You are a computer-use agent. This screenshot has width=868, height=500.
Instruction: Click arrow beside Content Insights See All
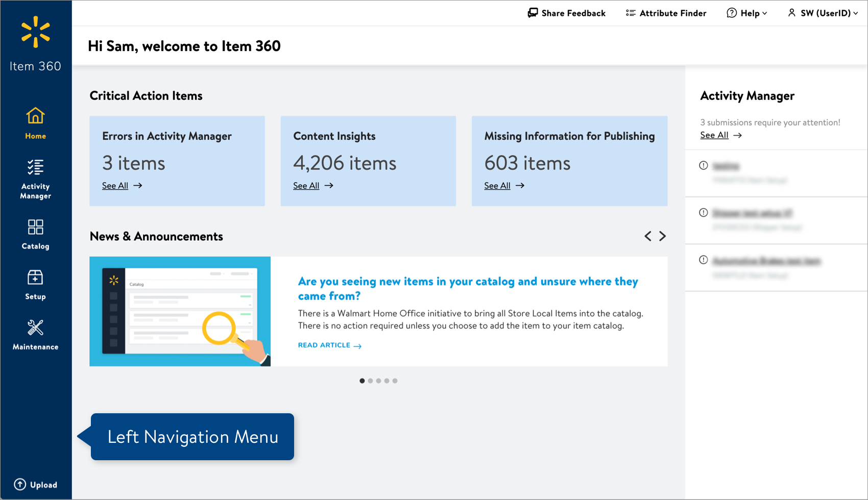click(x=329, y=186)
